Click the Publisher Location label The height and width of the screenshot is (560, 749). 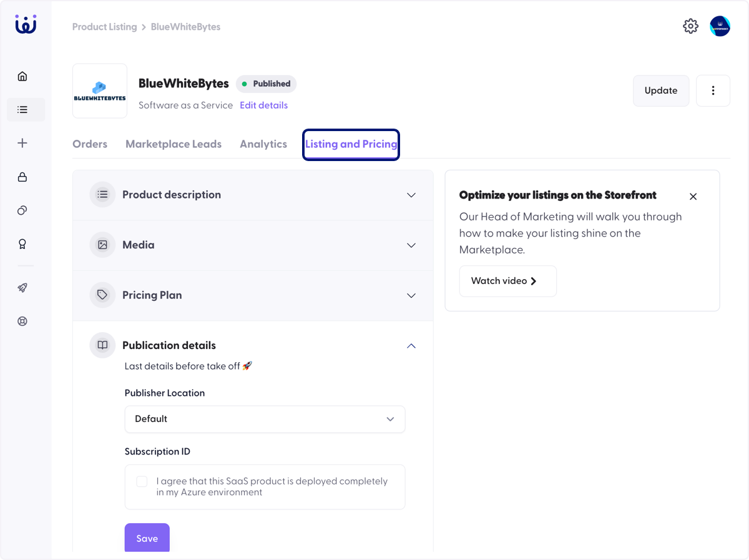pos(165,393)
